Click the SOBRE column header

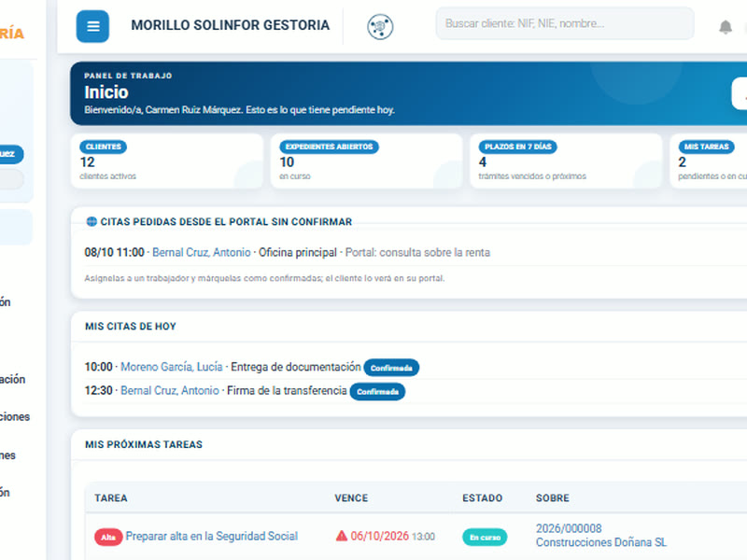pyautogui.click(x=553, y=498)
